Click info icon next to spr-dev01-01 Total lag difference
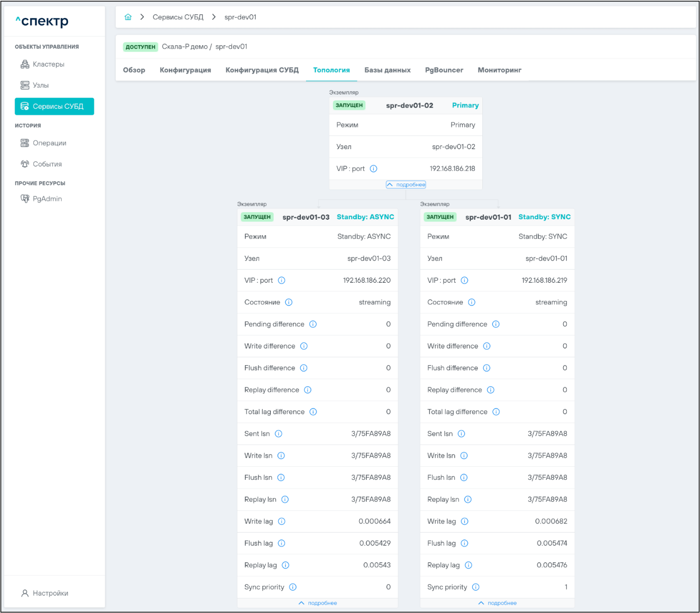The height and width of the screenshot is (613, 700). tap(496, 412)
